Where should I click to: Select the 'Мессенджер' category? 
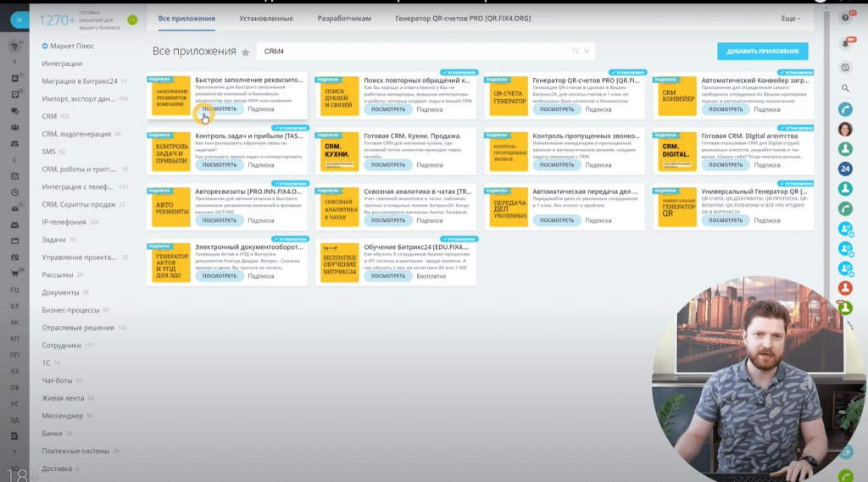tap(63, 416)
